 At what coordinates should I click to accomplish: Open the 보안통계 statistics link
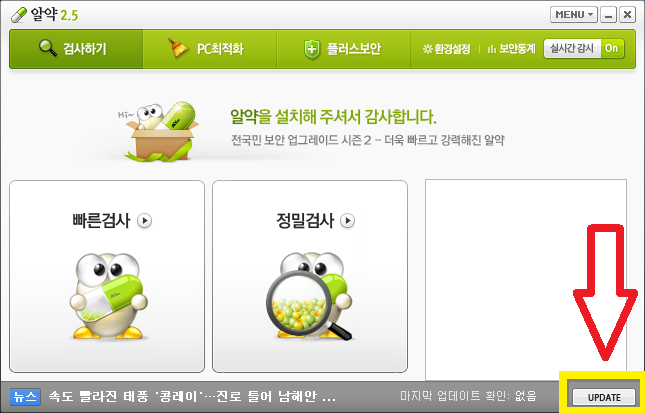[511, 49]
